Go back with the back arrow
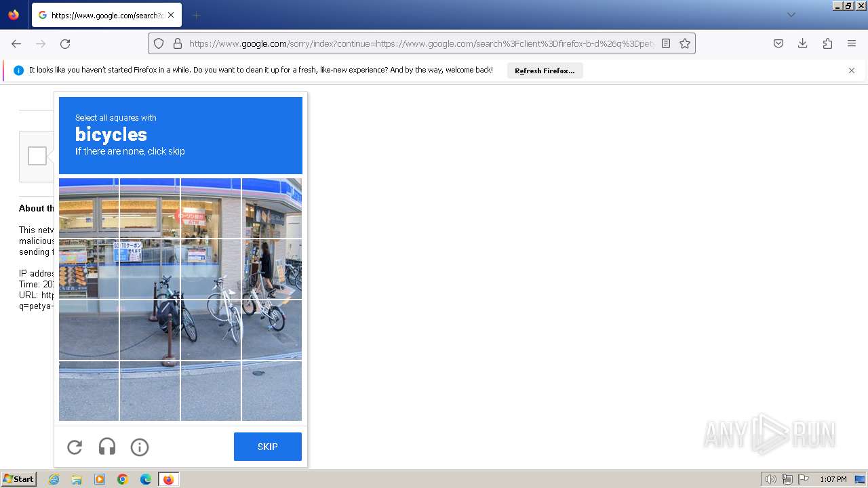This screenshot has width=868, height=488. pyautogui.click(x=16, y=43)
